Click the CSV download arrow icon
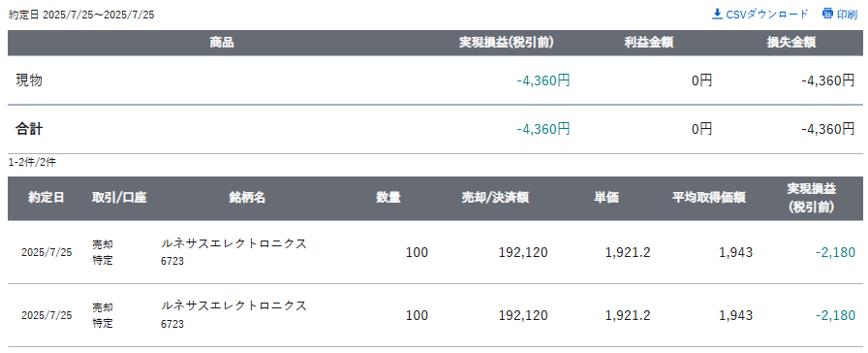 click(717, 14)
